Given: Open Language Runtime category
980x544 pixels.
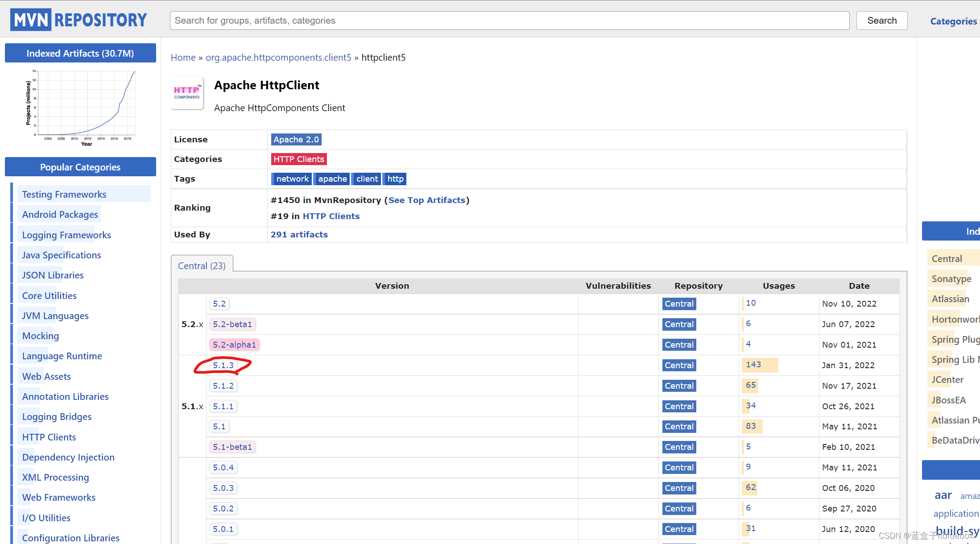Looking at the screenshot, I should pyautogui.click(x=62, y=356).
